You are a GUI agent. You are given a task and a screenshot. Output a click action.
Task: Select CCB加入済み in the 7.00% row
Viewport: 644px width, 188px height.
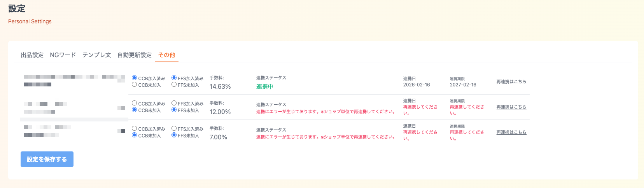pyautogui.click(x=134, y=128)
